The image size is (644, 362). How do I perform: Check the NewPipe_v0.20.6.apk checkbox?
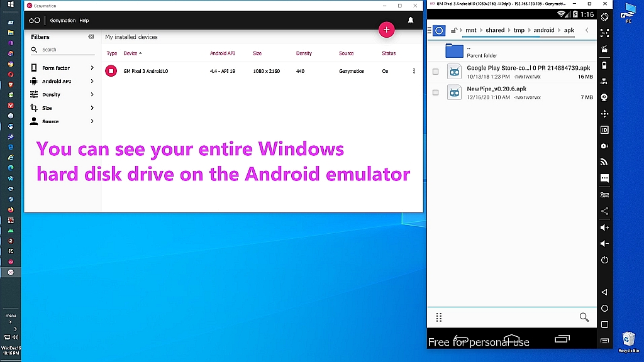[435, 92]
